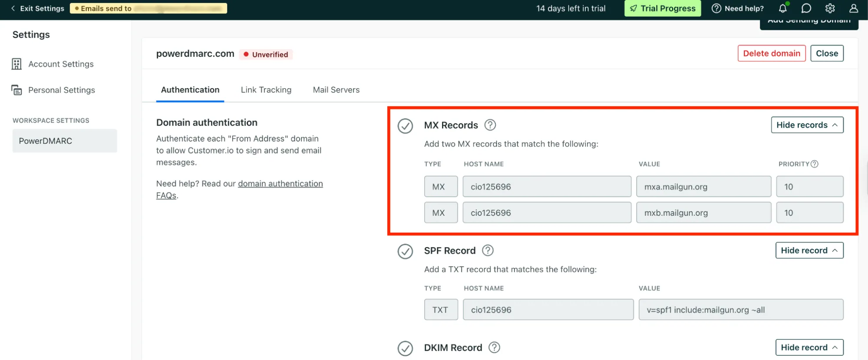Open Account Settings in sidebar
This screenshot has width=868, height=360.
pyautogui.click(x=61, y=64)
